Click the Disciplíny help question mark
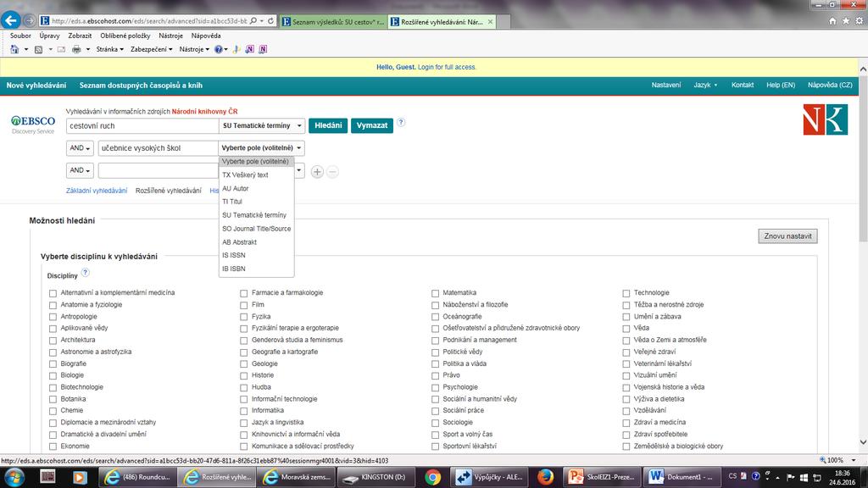 pos(86,272)
